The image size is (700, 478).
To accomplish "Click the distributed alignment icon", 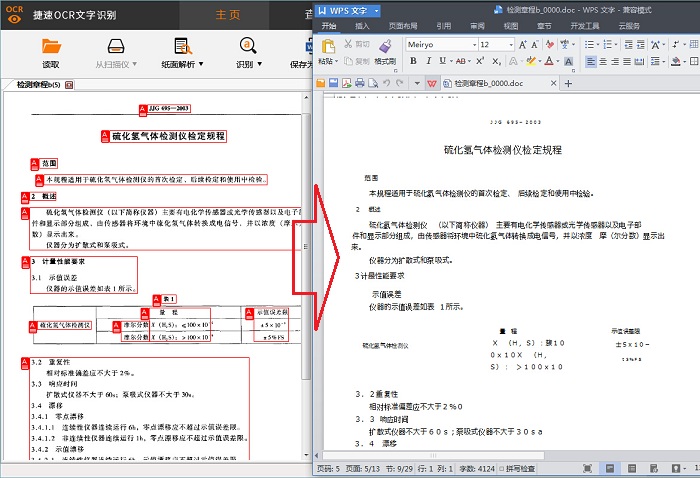I will coord(639,61).
